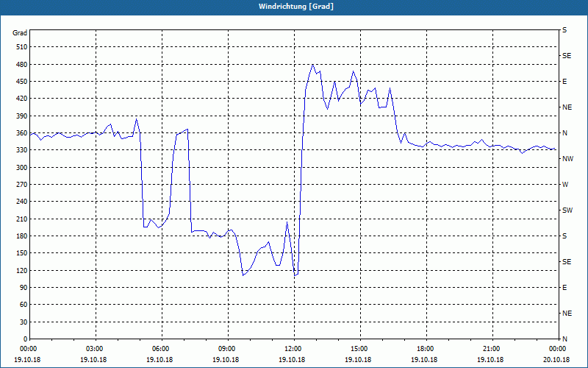Click the 270 y-axis value
The height and width of the screenshot is (368, 588).
(22, 185)
